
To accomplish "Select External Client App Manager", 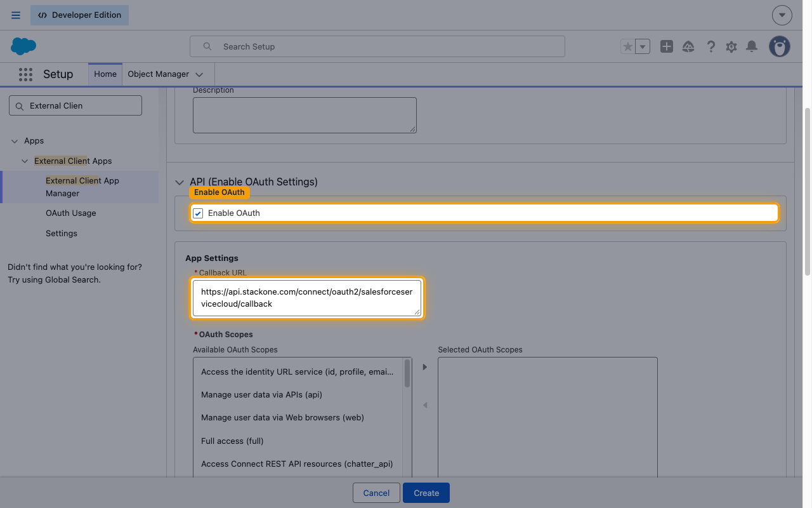I will click(x=82, y=187).
